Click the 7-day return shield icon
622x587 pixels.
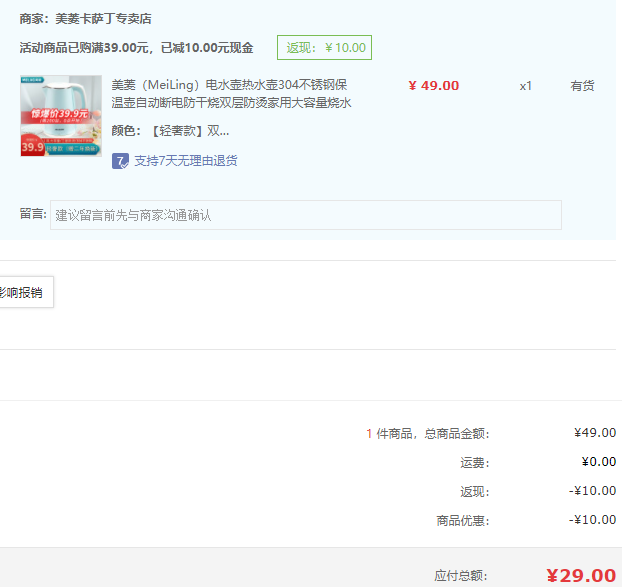click(120, 161)
